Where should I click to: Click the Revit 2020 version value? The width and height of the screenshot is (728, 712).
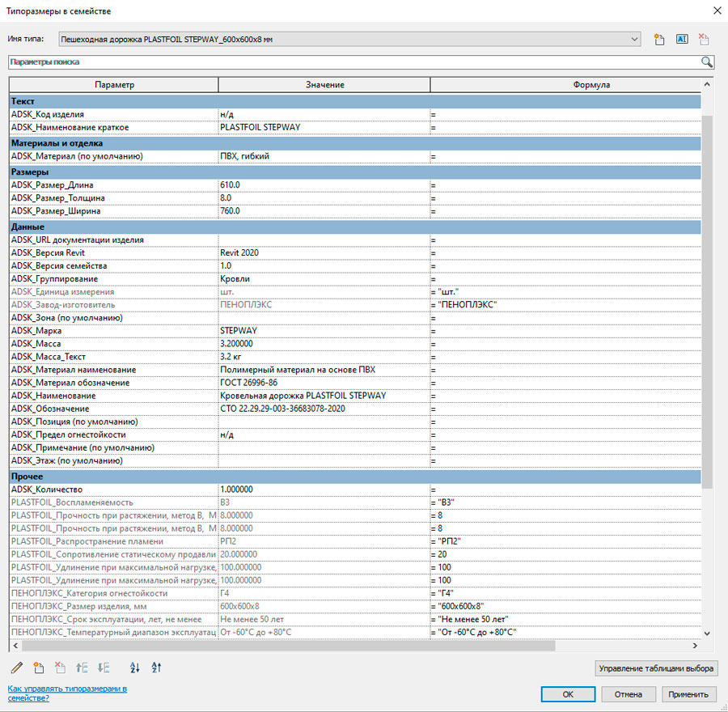(239, 253)
